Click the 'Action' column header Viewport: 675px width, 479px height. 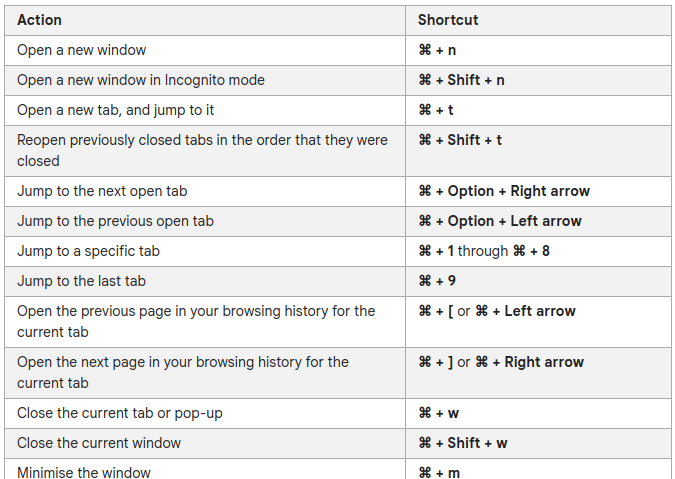pos(39,20)
